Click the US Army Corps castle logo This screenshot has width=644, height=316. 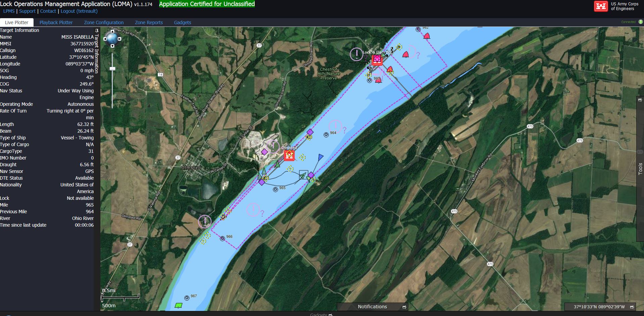pos(601,6)
